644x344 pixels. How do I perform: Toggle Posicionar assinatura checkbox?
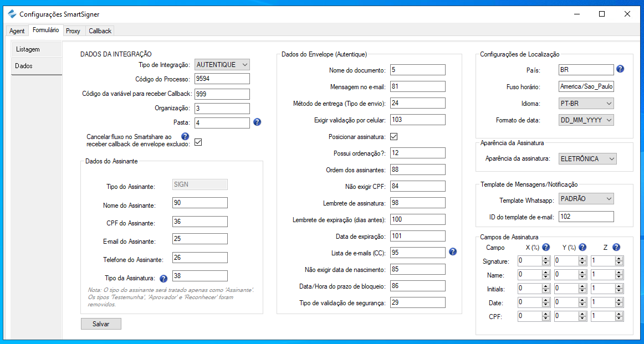click(x=394, y=136)
